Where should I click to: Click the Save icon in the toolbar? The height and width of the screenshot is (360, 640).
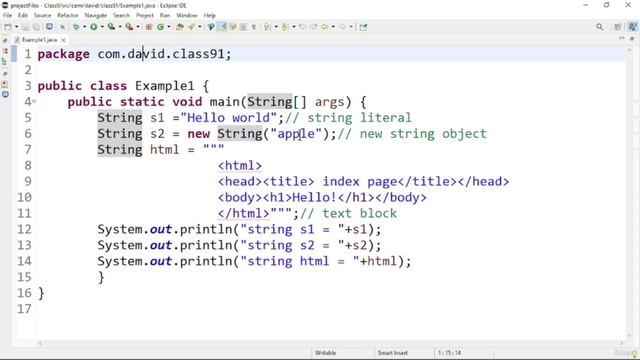click(x=25, y=27)
